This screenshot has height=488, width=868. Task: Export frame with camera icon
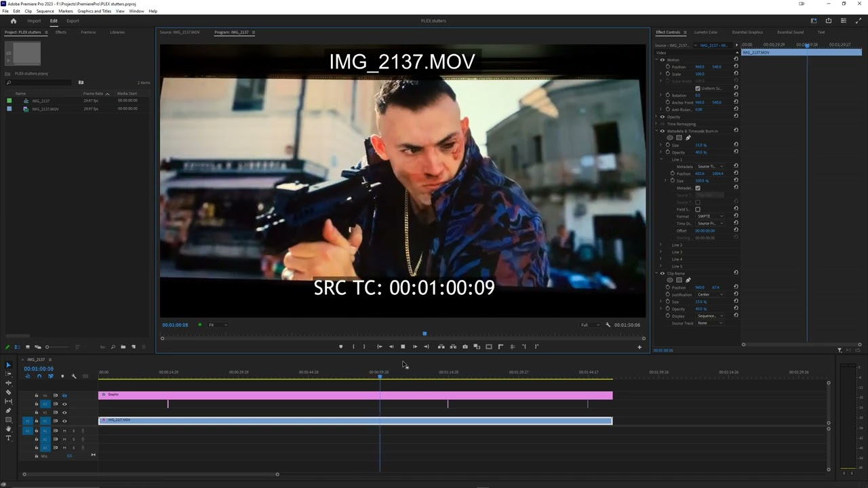click(x=465, y=346)
